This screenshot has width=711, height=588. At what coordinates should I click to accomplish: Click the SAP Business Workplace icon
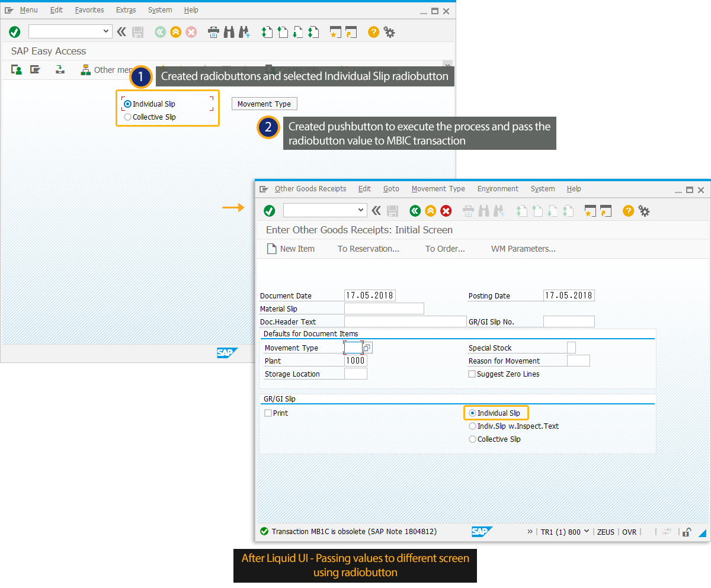coord(60,70)
